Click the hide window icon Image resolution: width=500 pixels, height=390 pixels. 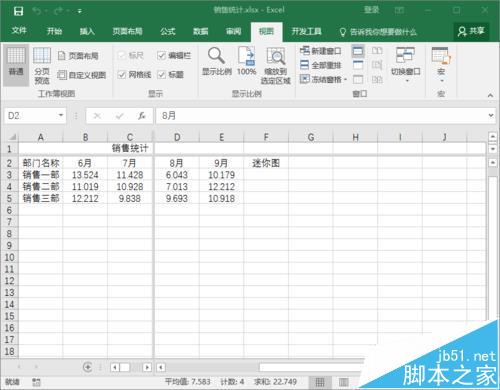click(x=358, y=65)
